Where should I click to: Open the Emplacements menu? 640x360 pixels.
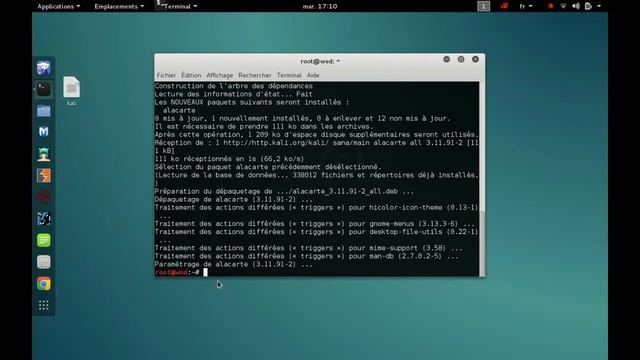point(119,6)
